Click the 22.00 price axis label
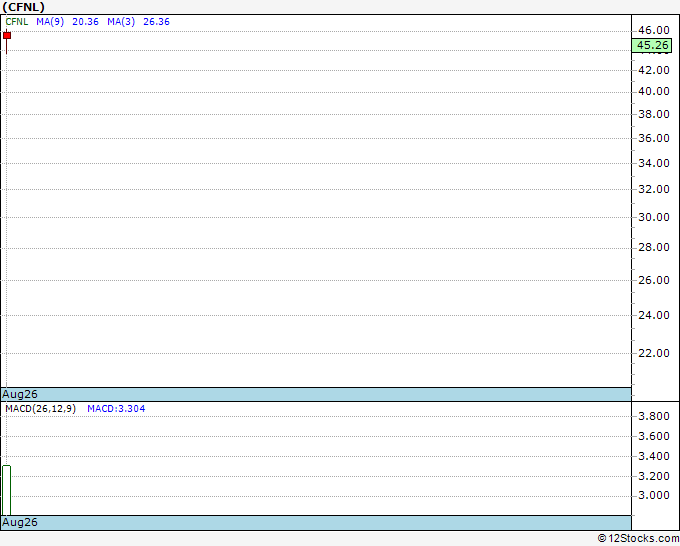This screenshot has height=546, width=680. point(654,353)
